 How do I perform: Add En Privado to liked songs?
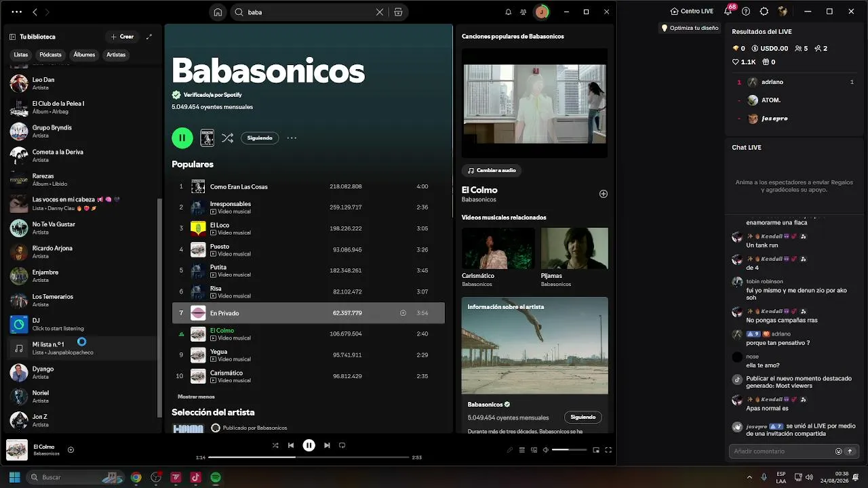pos(403,313)
